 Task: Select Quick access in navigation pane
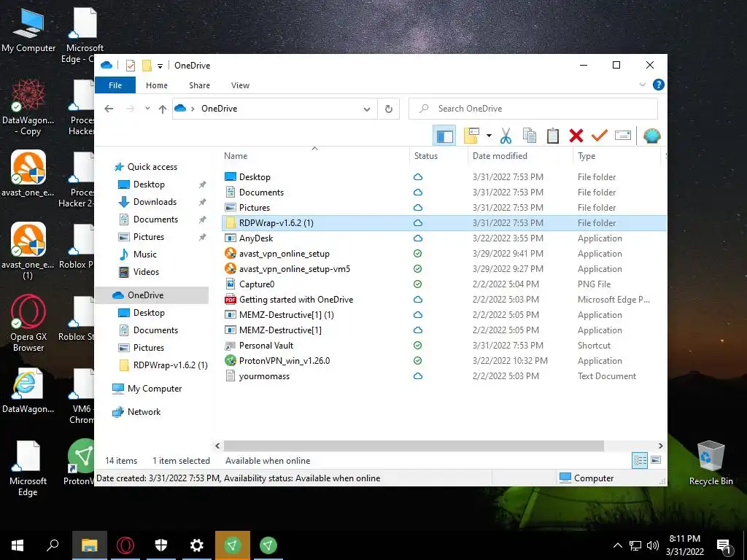click(152, 167)
